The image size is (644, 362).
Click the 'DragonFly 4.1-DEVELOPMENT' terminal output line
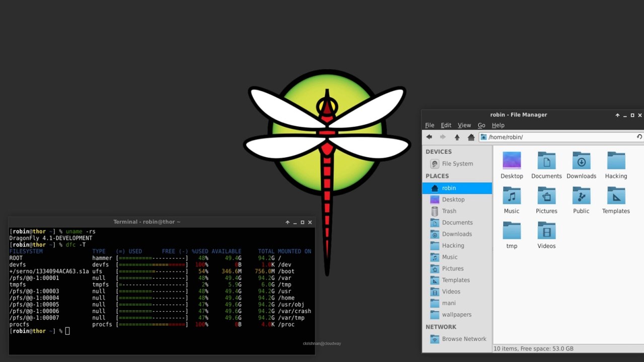51,238
